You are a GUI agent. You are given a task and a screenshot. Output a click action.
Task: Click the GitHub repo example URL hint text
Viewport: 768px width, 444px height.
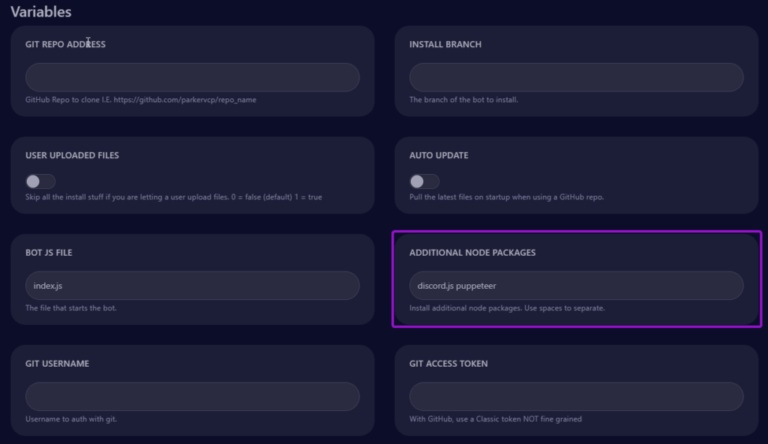pos(140,100)
